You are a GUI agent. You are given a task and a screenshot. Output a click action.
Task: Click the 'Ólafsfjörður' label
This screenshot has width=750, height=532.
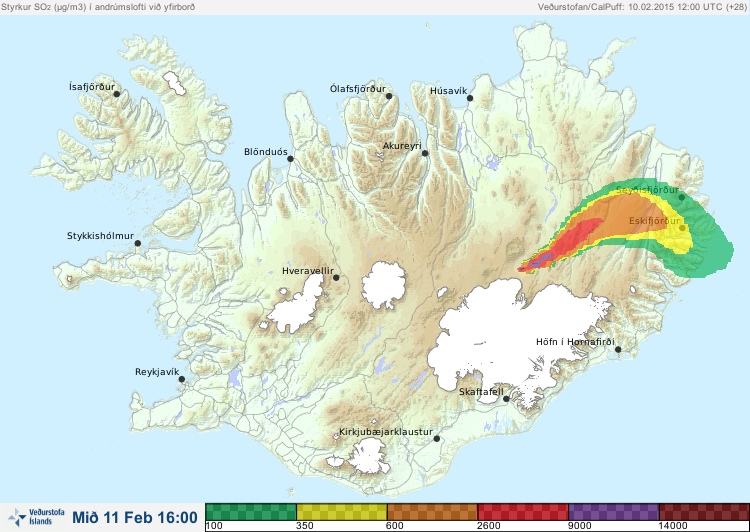358,89
